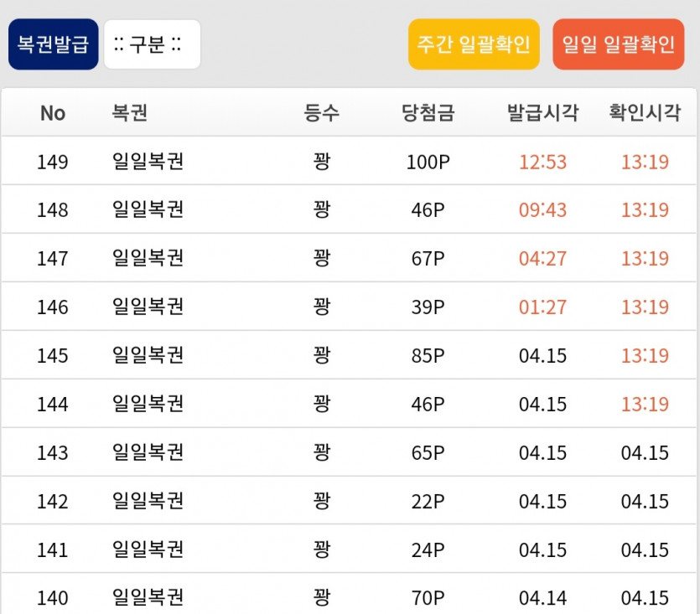
Task: Click issue time 12:53
Action: point(543,162)
